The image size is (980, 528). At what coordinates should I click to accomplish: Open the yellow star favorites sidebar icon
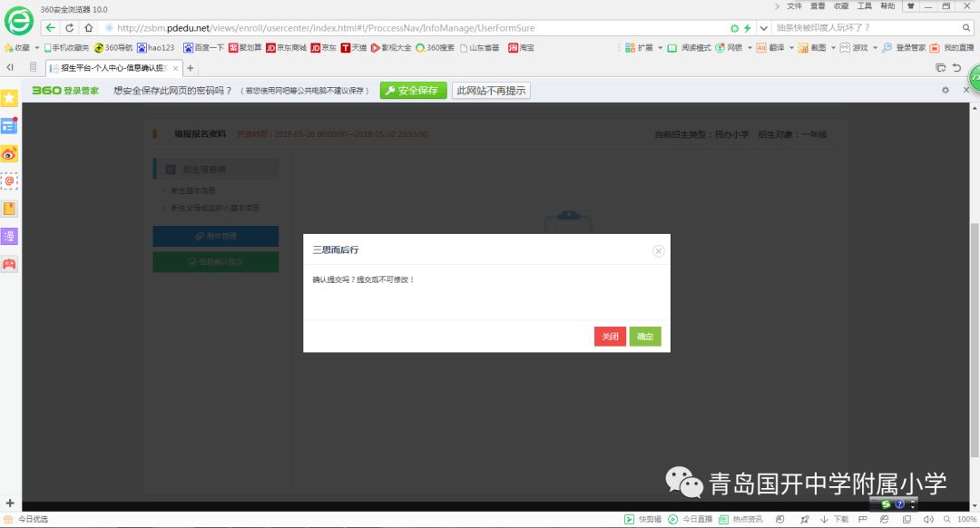point(9,98)
